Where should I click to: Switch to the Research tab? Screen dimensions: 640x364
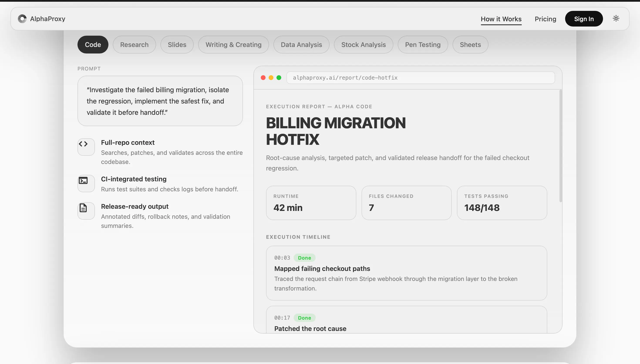[x=134, y=45]
